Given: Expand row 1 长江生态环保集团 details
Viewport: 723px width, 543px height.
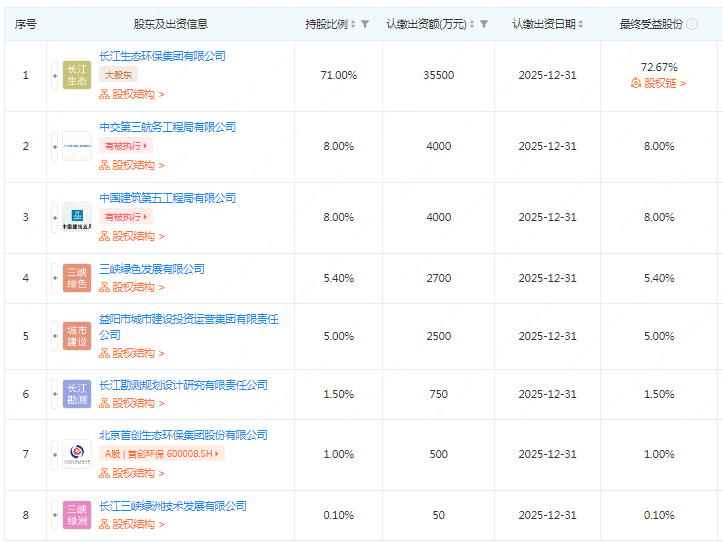Looking at the screenshot, I should tap(55, 75).
